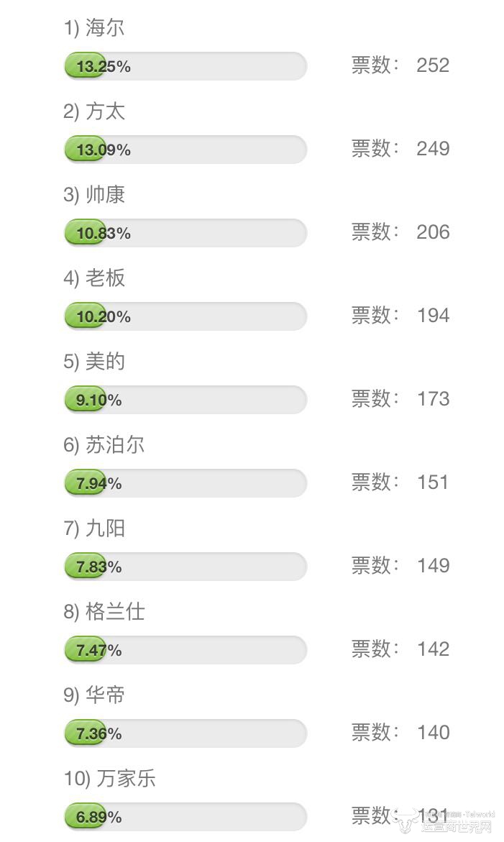Click the 6.89% progress bar
504x842 pixels.
coord(185,817)
